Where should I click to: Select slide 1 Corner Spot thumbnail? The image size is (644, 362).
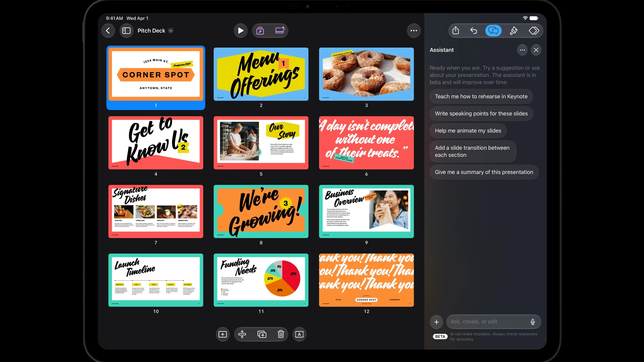(156, 74)
